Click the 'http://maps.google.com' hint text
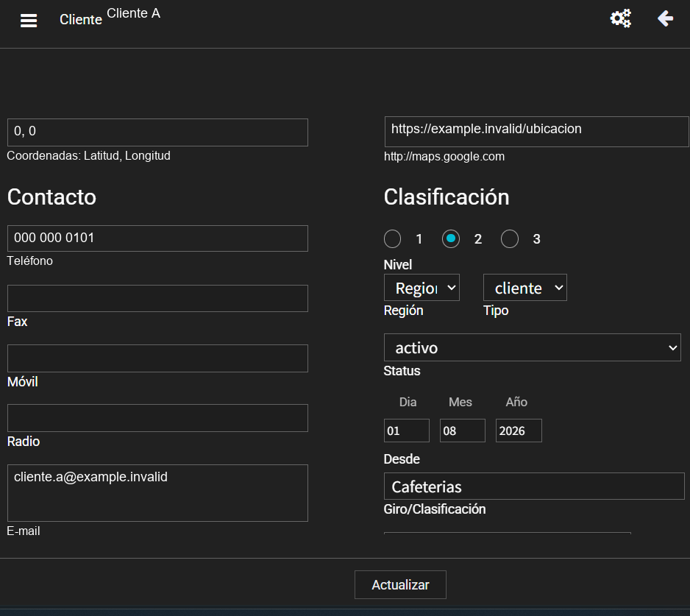Viewport: 690px width, 616px height. (x=444, y=156)
